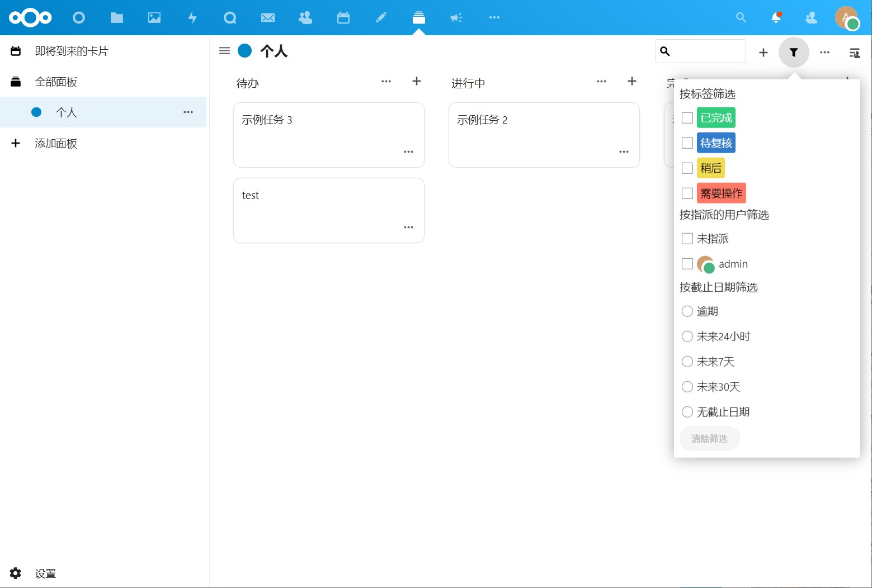Screen dimensions: 872x588
Task: Open 设置 at sidebar bottom
Action: [x=45, y=573]
